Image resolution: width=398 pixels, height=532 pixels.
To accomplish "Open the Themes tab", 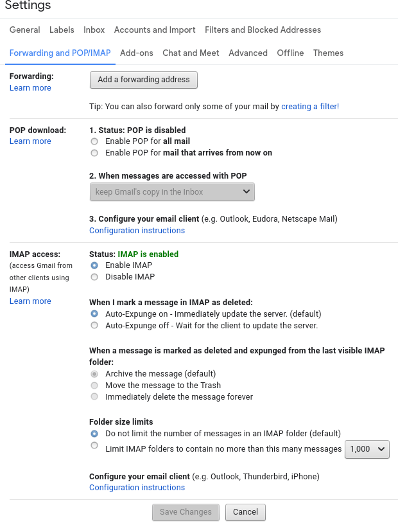I will pyautogui.click(x=328, y=53).
